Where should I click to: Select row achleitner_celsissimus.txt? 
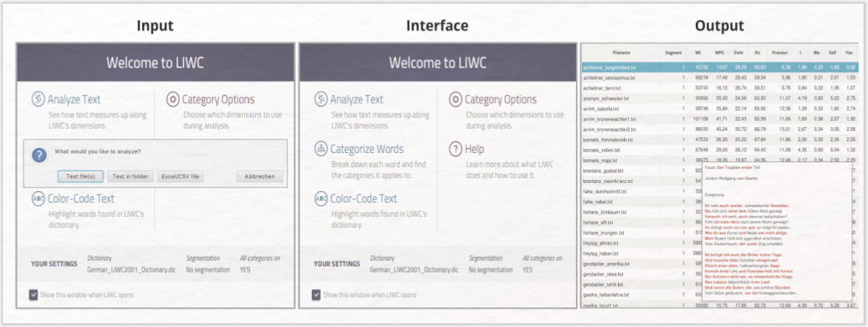coord(719,77)
